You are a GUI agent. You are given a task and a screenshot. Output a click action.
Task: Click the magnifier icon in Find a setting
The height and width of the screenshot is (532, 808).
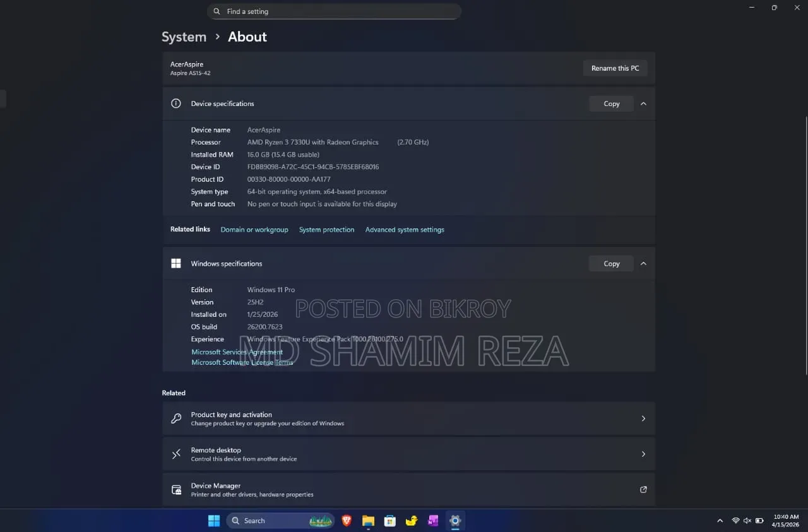pos(217,11)
